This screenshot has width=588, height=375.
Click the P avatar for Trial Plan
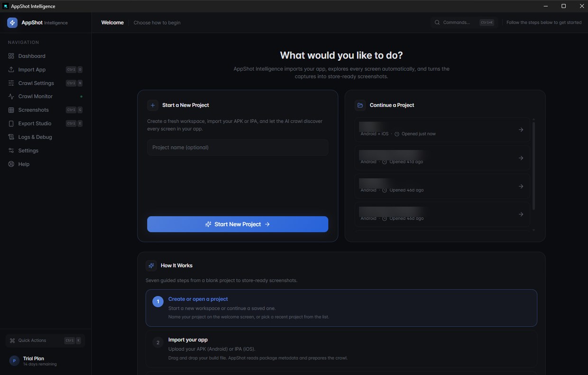14,361
